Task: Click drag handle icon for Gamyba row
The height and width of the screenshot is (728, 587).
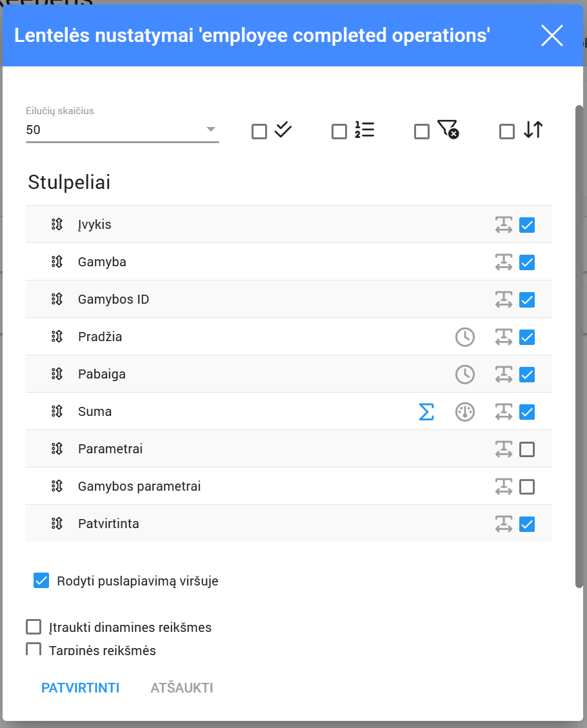Action: pyautogui.click(x=57, y=262)
